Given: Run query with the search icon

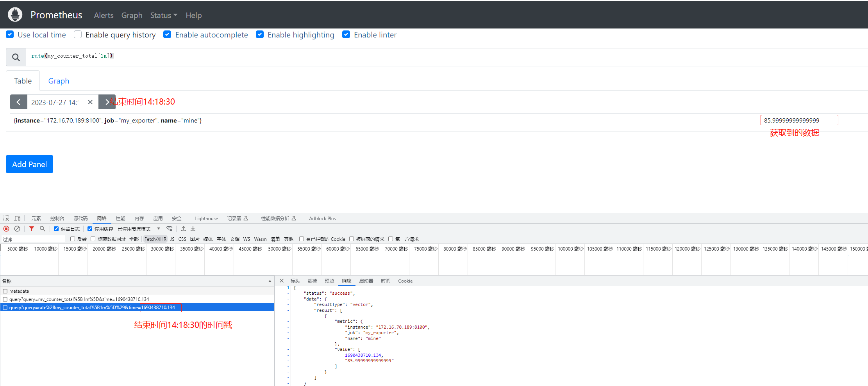Looking at the screenshot, I should click(16, 57).
